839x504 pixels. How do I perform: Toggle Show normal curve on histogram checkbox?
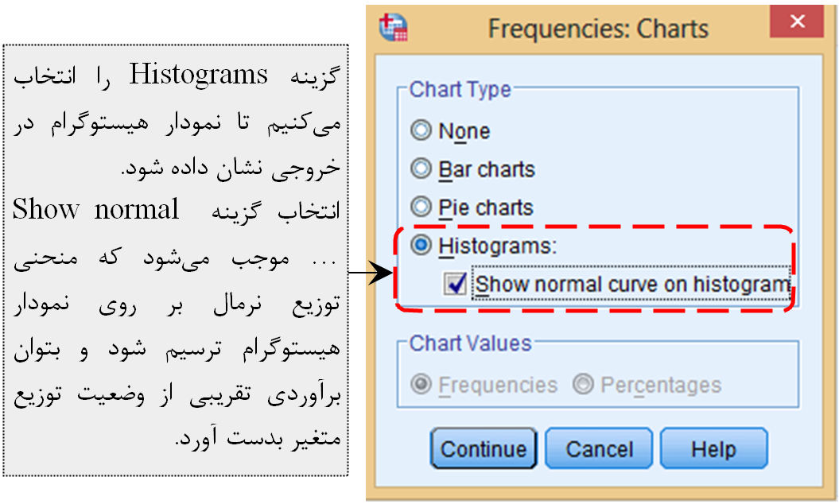point(456,284)
